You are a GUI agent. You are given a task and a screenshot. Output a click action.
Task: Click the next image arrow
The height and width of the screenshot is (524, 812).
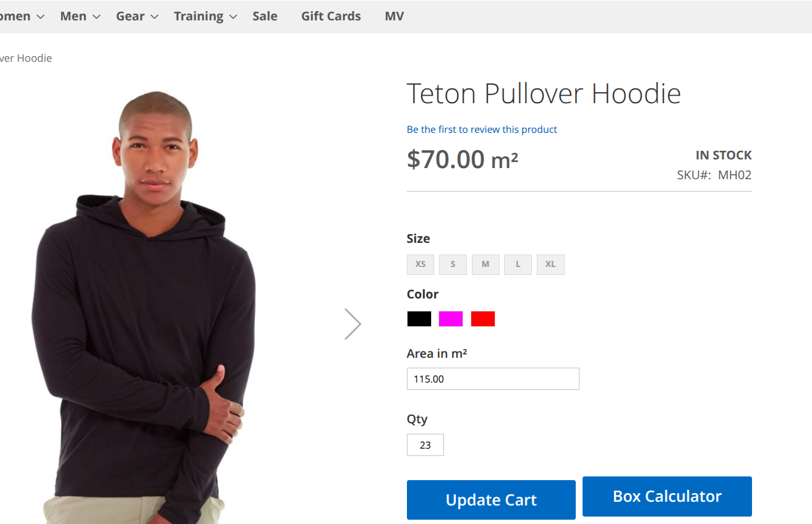pos(353,324)
